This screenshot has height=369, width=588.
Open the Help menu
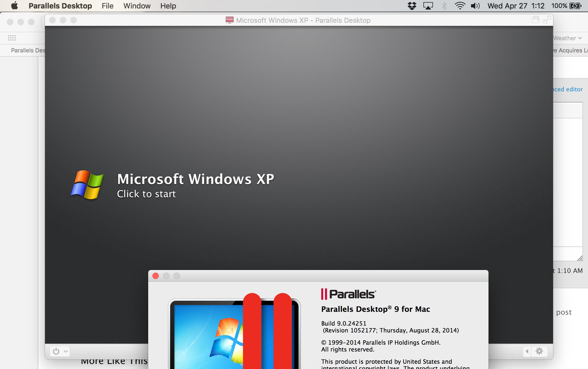pos(168,6)
